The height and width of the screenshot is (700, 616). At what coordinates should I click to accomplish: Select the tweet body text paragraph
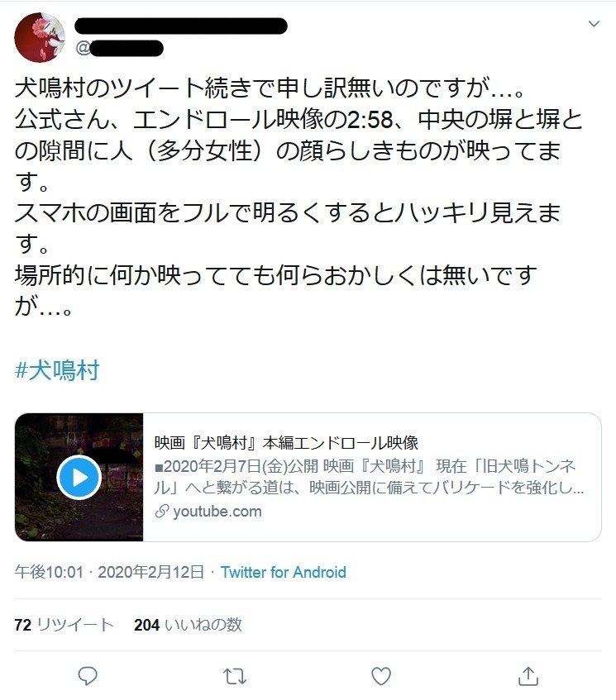click(x=298, y=197)
